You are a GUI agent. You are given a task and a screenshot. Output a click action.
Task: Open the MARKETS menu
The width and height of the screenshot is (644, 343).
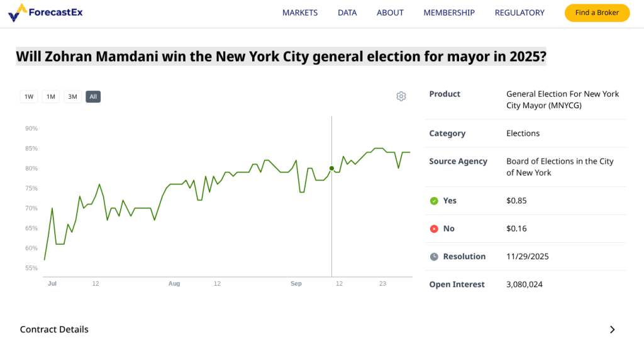(300, 13)
